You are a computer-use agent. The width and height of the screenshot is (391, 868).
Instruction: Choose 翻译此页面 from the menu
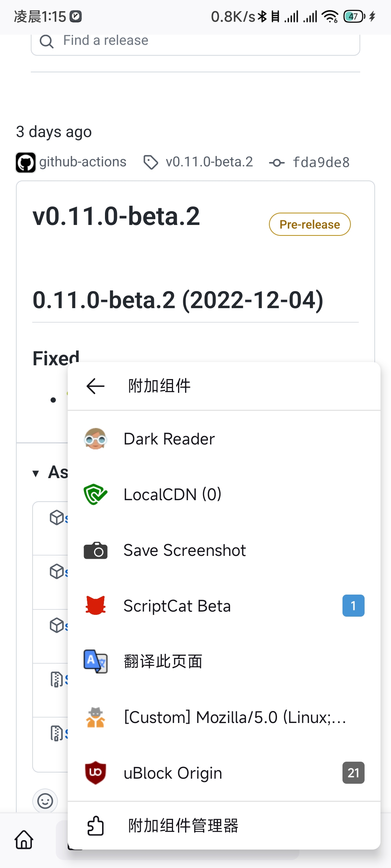(x=163, y=661)
